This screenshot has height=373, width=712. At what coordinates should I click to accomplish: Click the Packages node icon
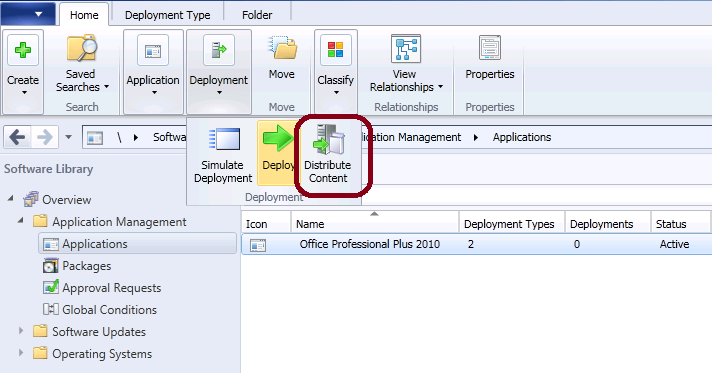tap(50, 266)
